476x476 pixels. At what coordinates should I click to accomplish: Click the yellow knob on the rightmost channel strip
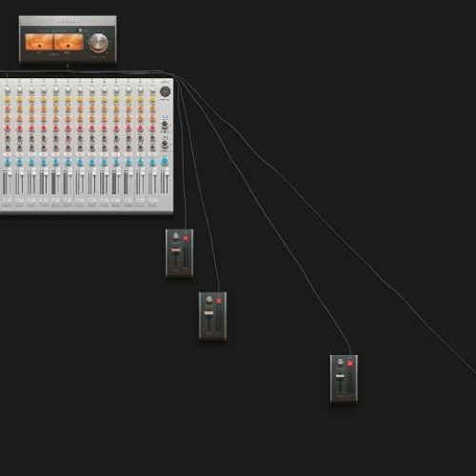pyautogui.click(x=152, y=99)
